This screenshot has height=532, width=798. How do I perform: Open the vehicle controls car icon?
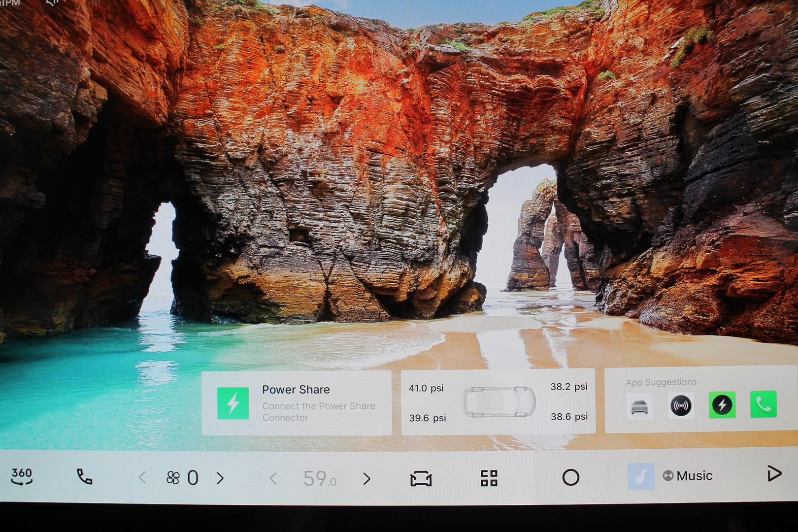[x=421, y=478]
